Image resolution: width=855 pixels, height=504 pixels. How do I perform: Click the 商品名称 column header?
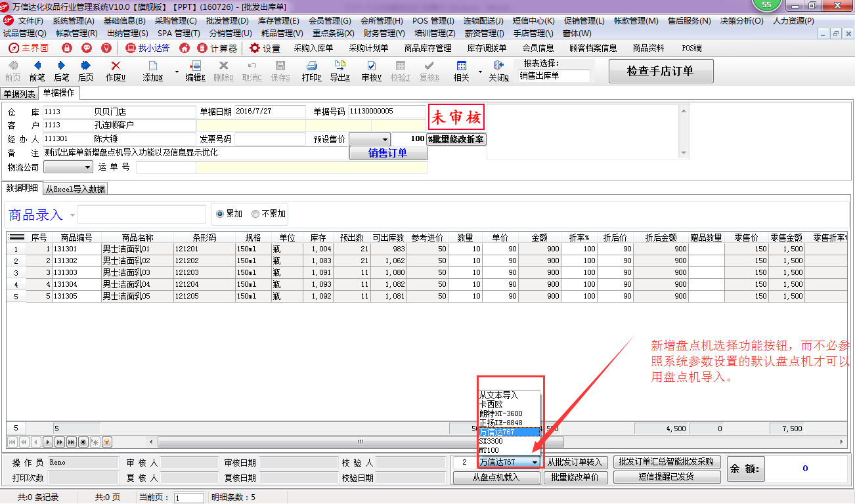click(x=137, y=237)
